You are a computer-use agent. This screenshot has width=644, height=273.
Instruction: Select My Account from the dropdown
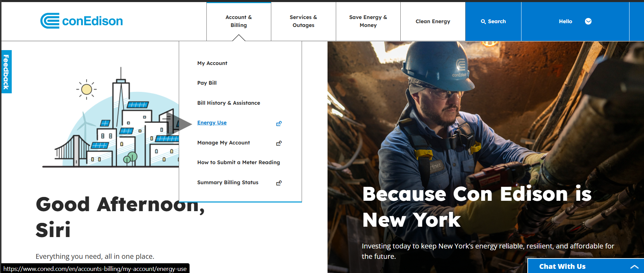click(x=212, y=63)
